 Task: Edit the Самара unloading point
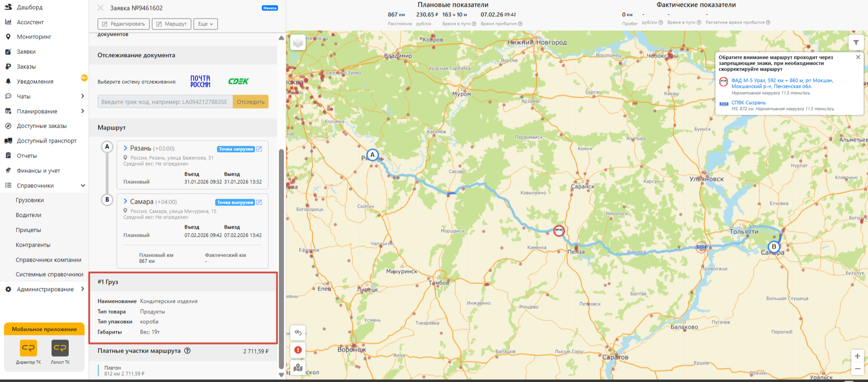click(x=259, y=202)
